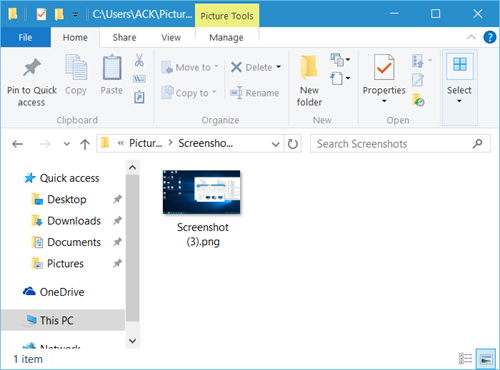Screen dimensions: 500x370
Task: Select This PC in the navigation pane
Action: 63,320
